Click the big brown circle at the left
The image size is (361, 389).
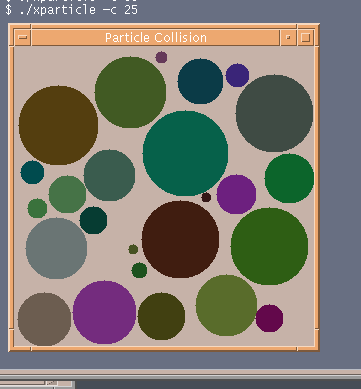(58, 125)
